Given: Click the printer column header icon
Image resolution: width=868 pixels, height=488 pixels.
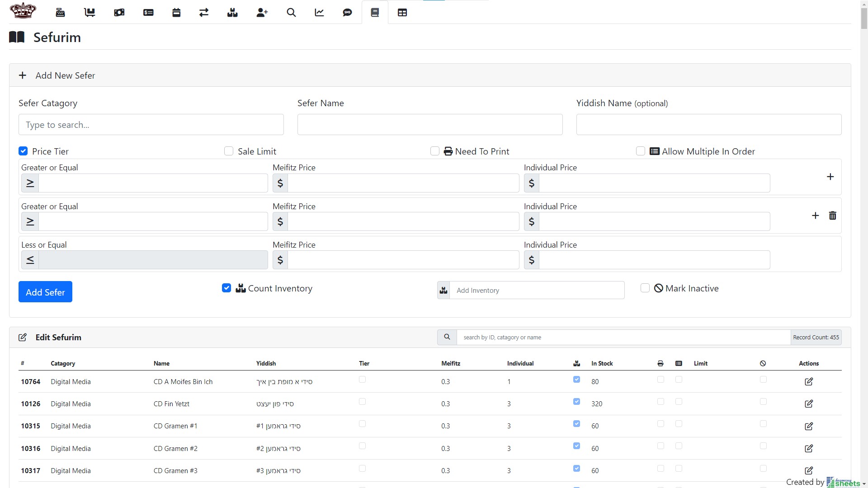Looking at the screenshot, I should pyautogui.click(x=660, y=363).
